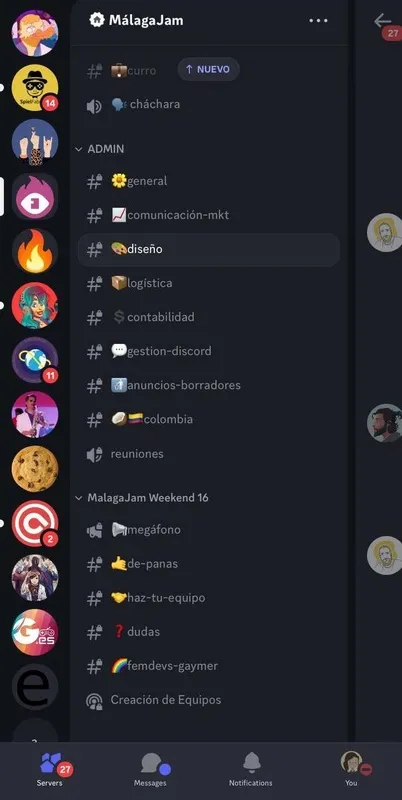Open the pink eye-logo server
The height and width of the screenshot is (800, 402).
(35, 197)
